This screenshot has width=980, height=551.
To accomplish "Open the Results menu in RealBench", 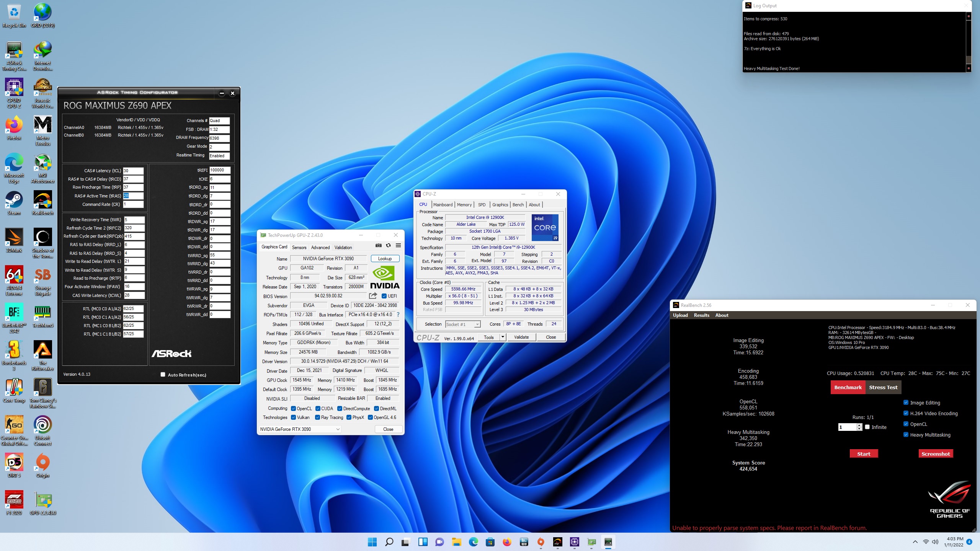I will pos(701,315).
